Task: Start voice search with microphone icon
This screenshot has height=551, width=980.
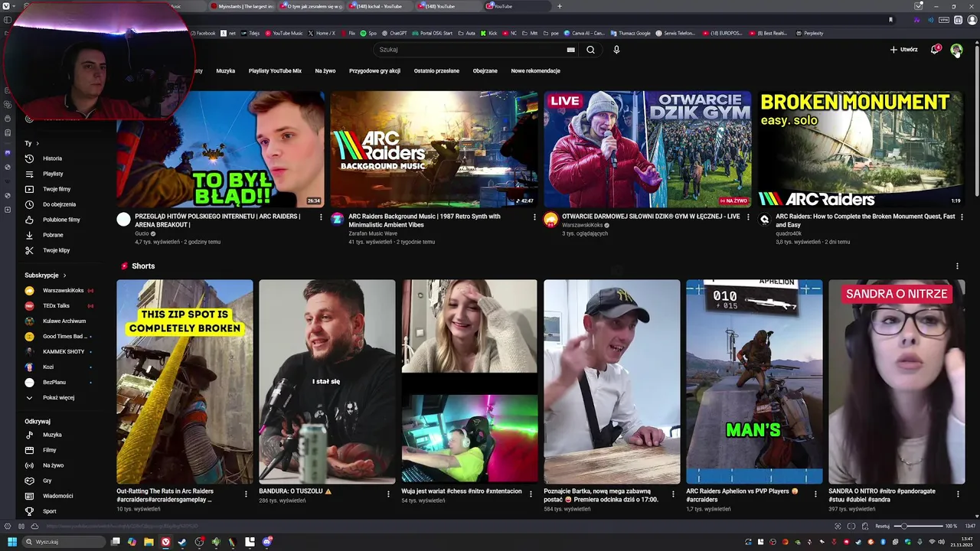Action: coord(616,50)
